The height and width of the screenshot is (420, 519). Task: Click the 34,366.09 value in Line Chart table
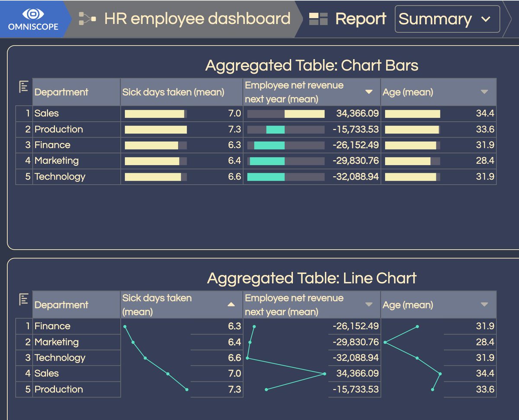pos(358,373)
